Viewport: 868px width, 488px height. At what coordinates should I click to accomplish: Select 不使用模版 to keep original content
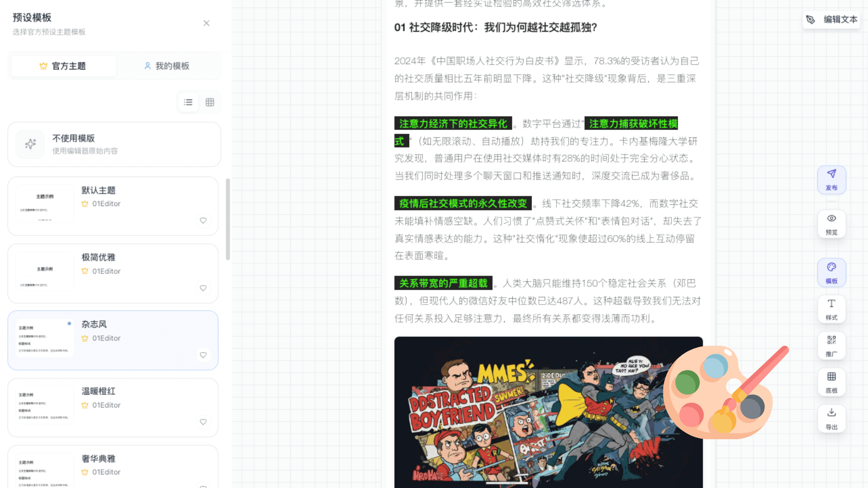point(113,144)
